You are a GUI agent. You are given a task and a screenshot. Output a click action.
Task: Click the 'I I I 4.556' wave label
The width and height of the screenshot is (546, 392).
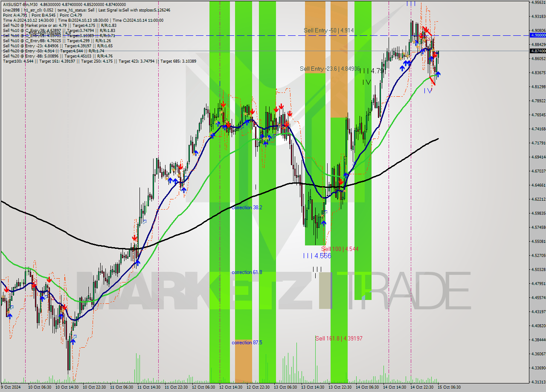click(x=317, y=256)
